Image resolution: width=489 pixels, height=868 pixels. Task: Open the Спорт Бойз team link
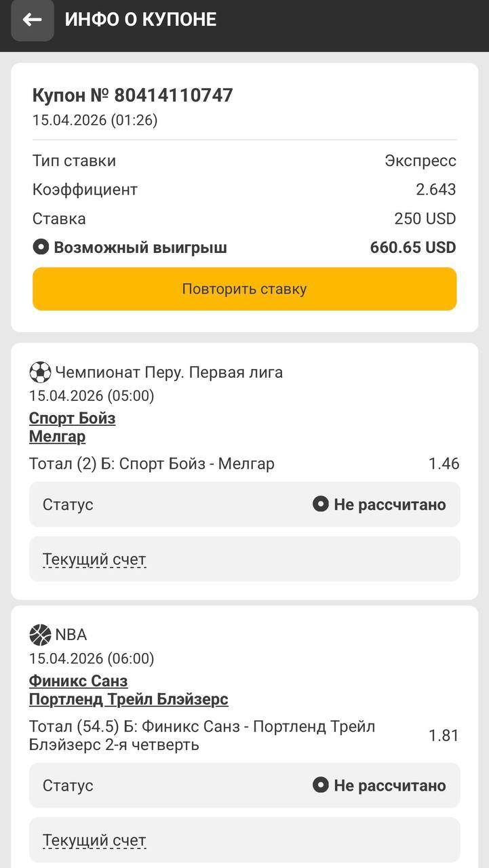tap(72, 418)
